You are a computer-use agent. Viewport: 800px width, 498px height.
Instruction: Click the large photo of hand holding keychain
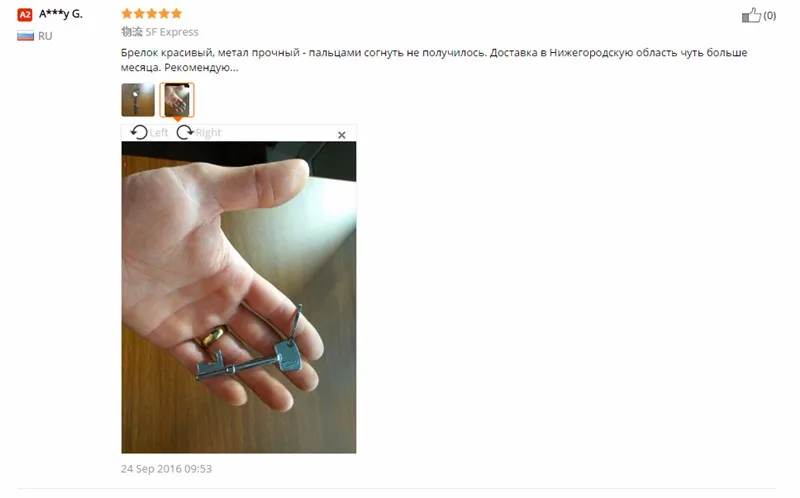coord(239,297)
